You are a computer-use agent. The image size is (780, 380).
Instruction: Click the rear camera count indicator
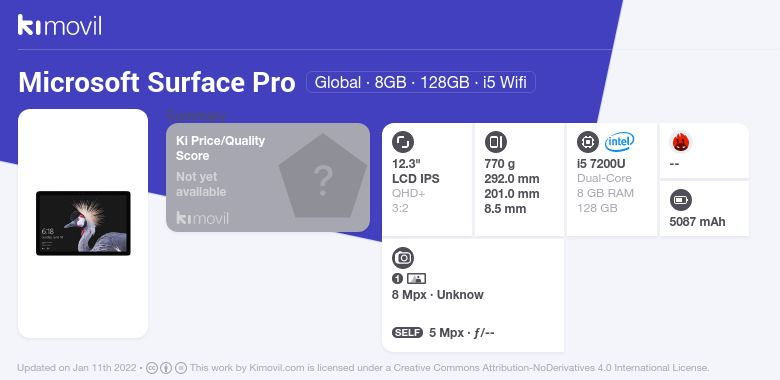[x=397, y=279]
